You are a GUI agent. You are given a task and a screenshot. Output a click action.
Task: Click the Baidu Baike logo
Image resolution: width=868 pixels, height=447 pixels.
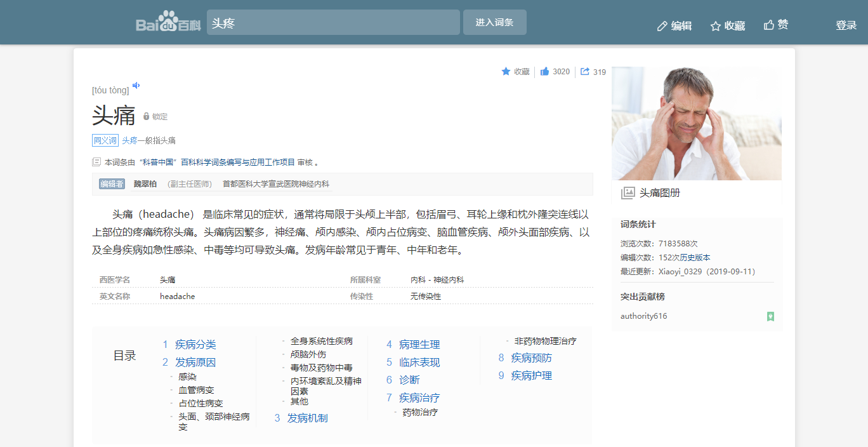168,22
